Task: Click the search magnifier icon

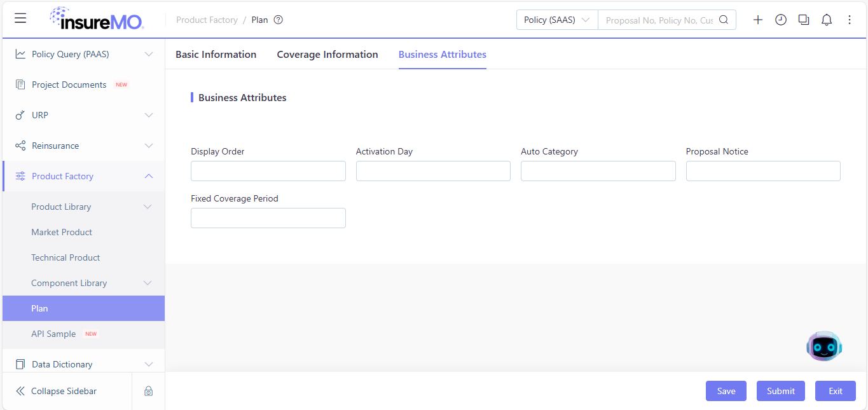Action: (724, 20)
